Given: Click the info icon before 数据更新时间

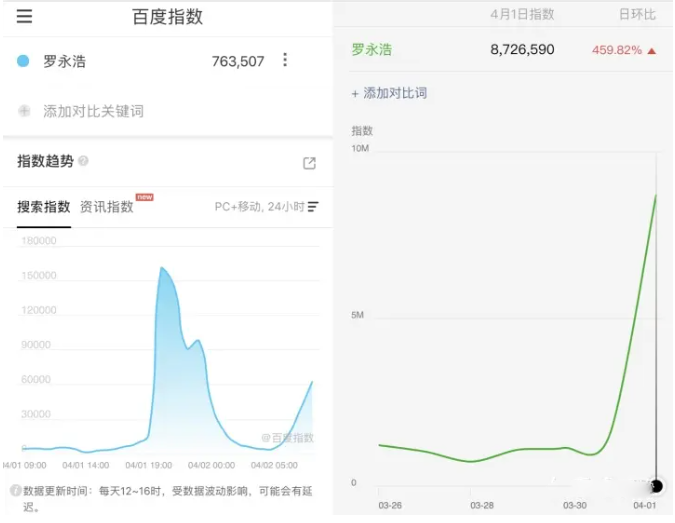Looking at the screenshot, I should tap(15, 490).
